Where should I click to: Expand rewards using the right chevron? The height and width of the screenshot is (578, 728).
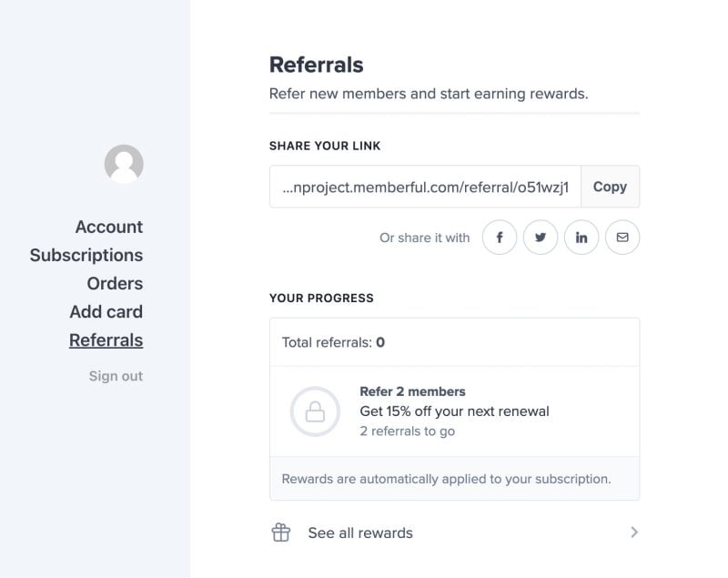634,532
